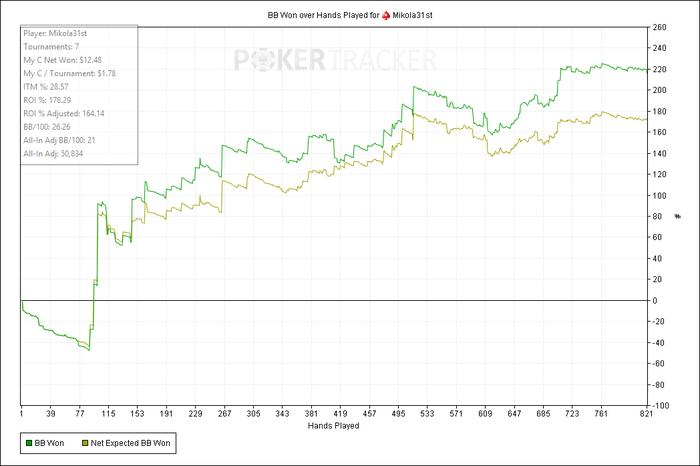700x466 pixels.
Task: Click the yellow Net Expected BB Won swatch
Action: (x=85, y=443)
